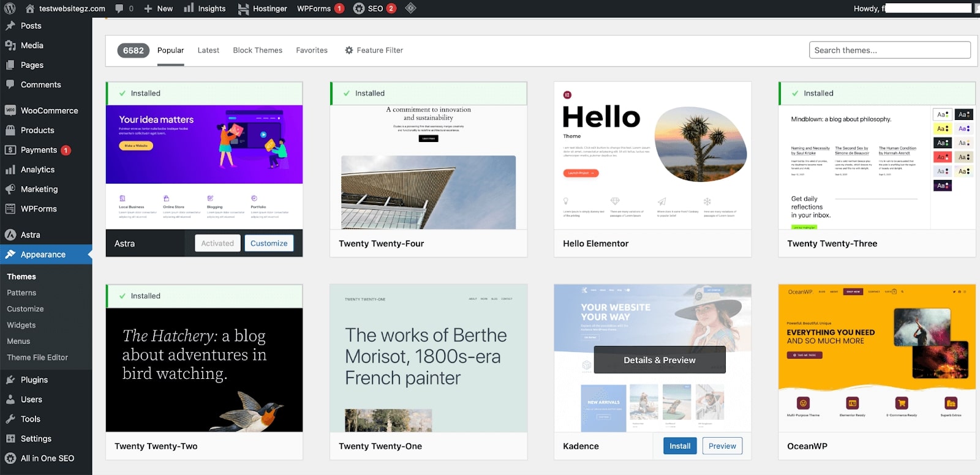Click the Analytics bars icon in sidebar
The image size is (980, 475).
10,170
